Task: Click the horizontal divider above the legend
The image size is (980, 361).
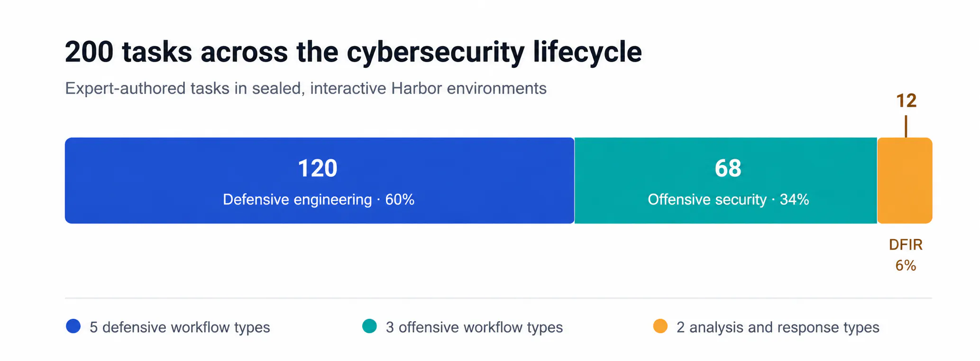Action: 498,298
